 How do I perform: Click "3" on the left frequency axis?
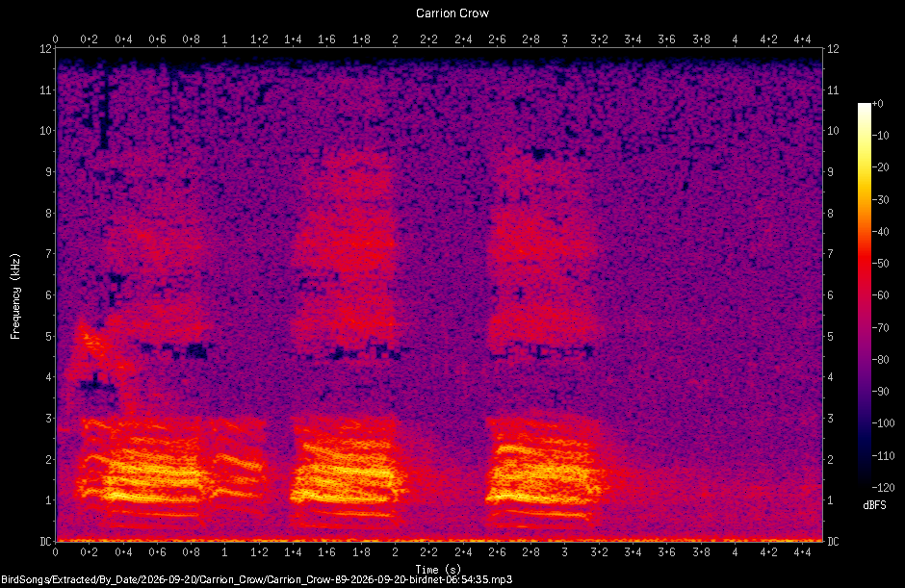coord(48,418)
